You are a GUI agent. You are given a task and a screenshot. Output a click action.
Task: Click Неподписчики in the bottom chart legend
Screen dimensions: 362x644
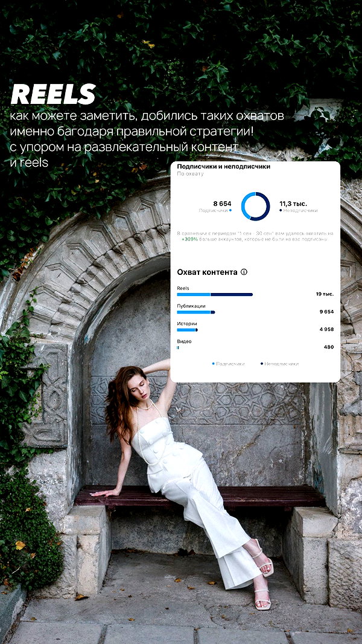click(282, 364)
